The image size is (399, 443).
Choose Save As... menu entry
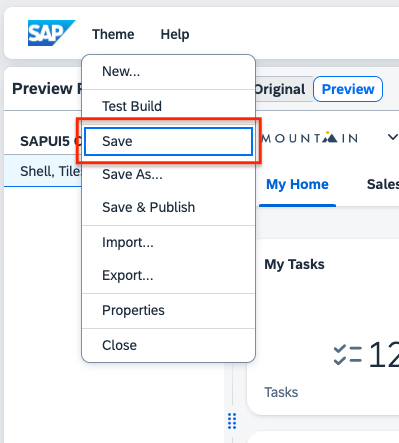(x=168, y=174)
